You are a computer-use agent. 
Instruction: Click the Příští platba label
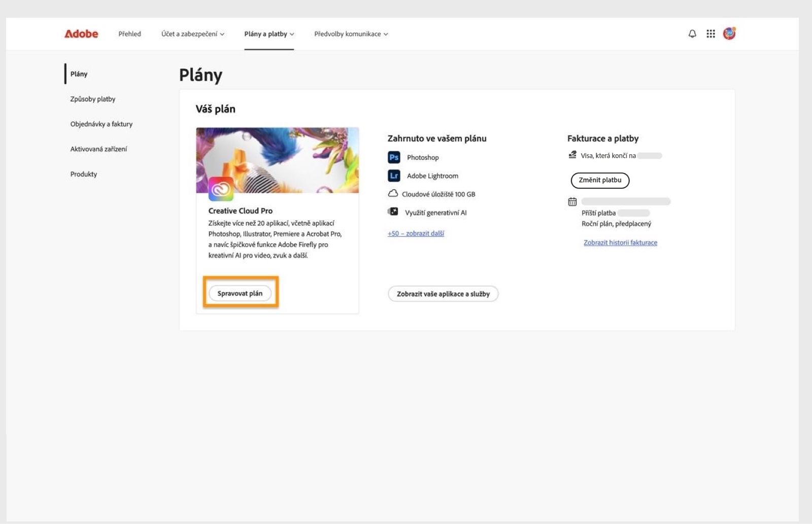click(x=598, y=213)
